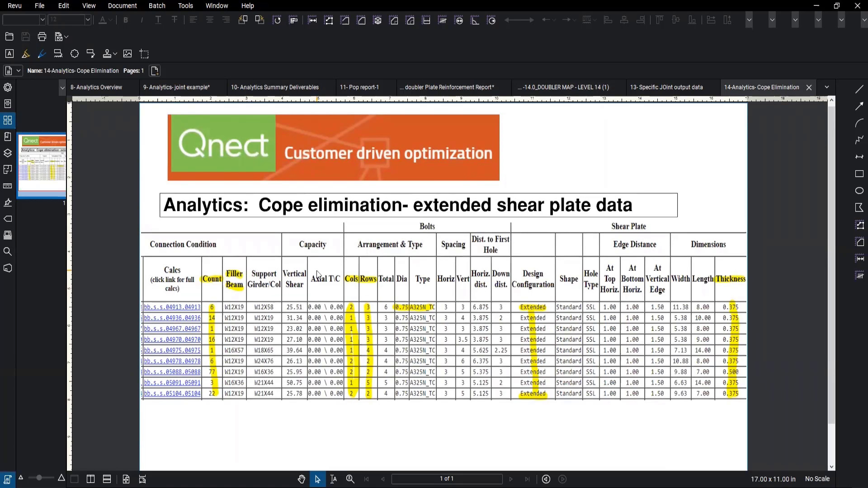Toggle underline text formatting

pos(158,20)
